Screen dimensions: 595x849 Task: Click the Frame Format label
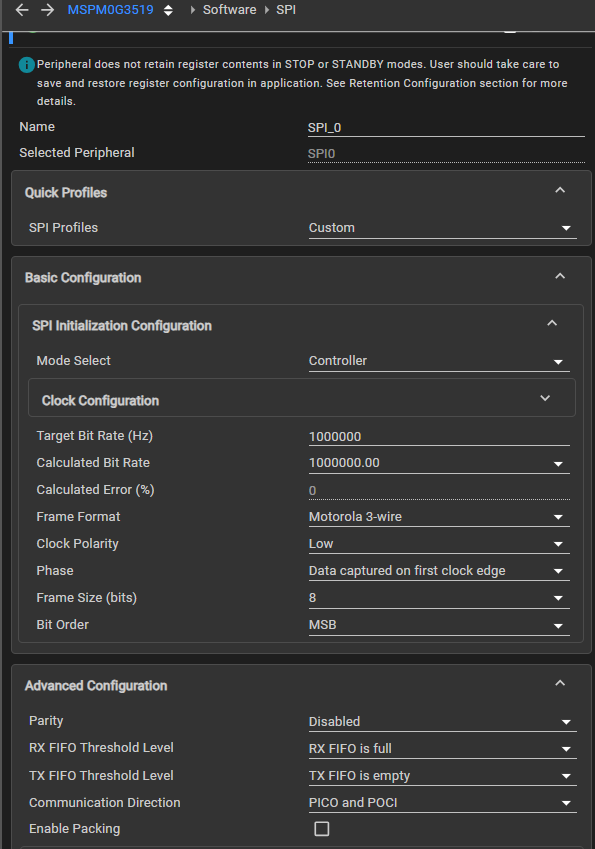[79, 517]
